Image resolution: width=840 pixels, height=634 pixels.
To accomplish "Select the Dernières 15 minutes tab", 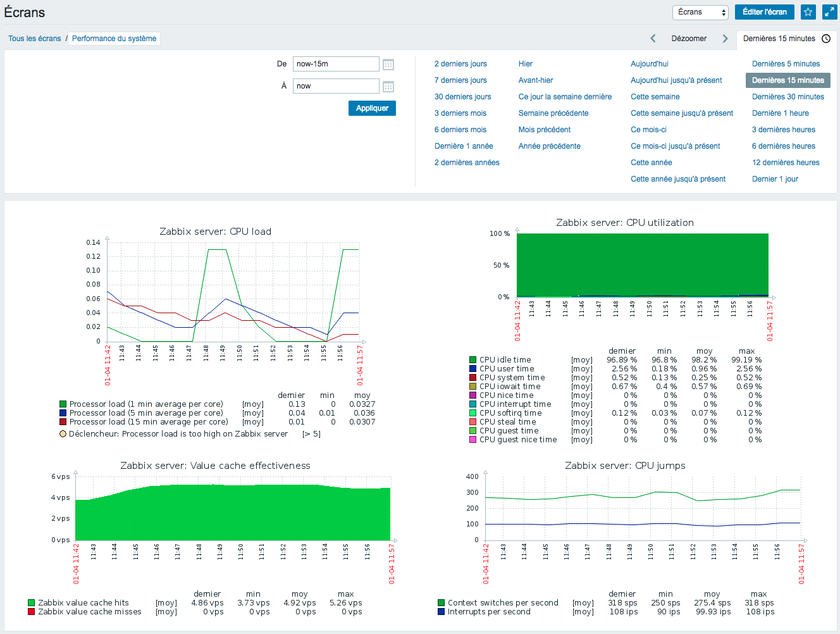I will (786, 39).
